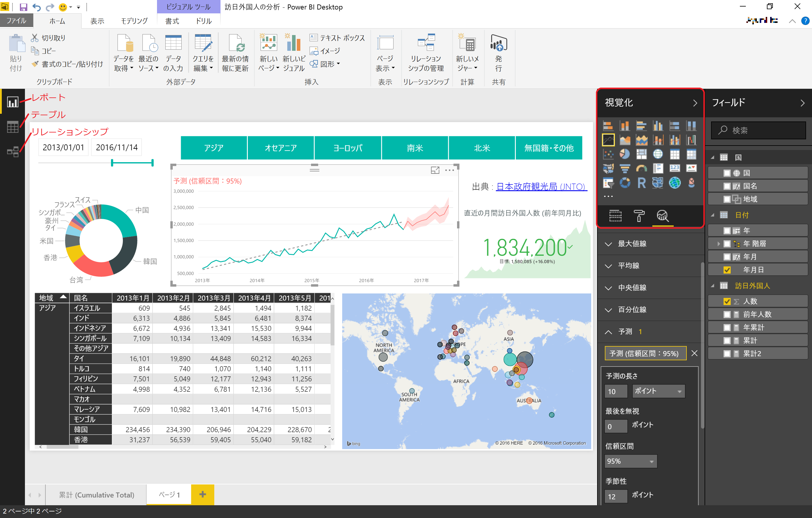
Task: Check the 国名 field checkbox
Action: (727, 186)
